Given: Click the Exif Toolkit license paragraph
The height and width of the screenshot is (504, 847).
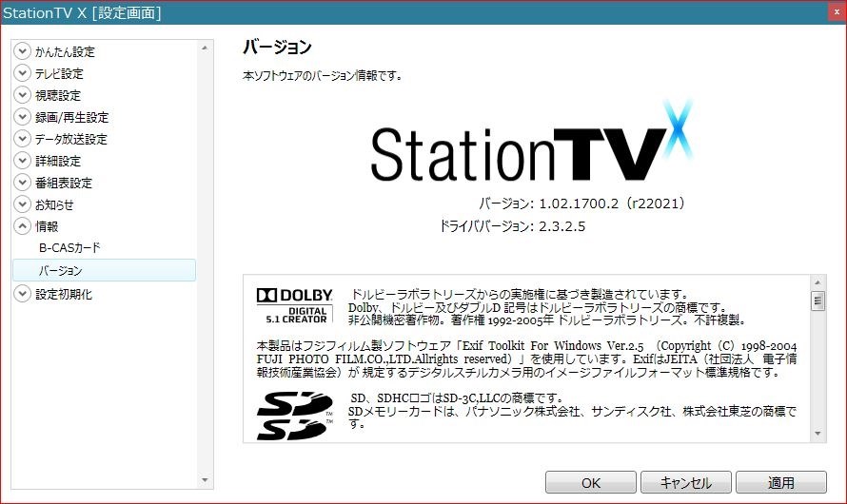Looking at the screenshot, I should [x=526, y=359].
